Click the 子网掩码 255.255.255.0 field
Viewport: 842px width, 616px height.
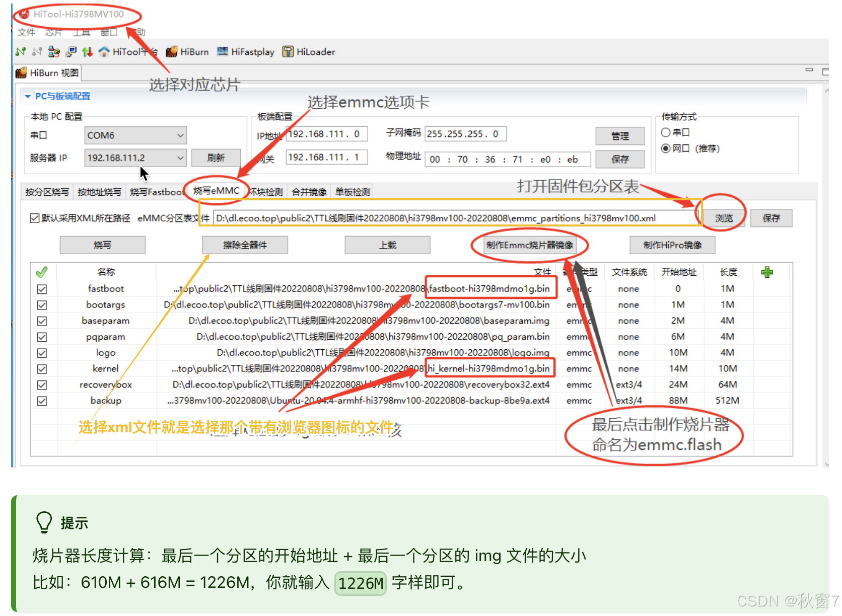[465, 134]
